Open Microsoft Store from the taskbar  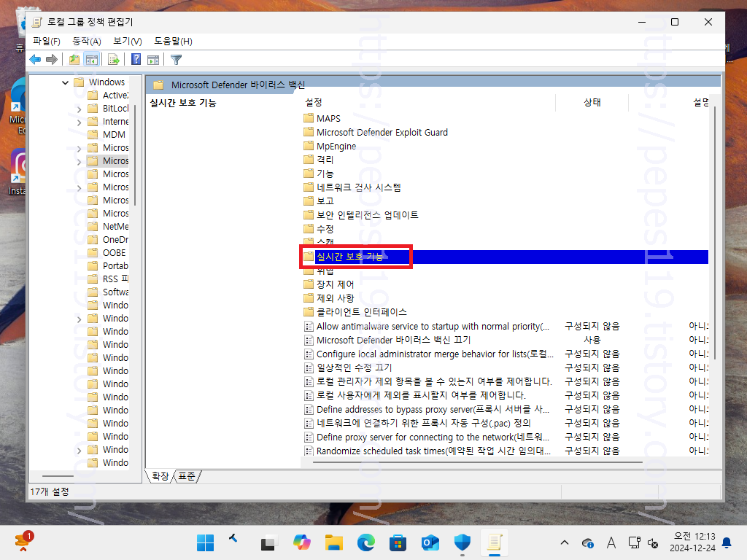pos(398,542)
